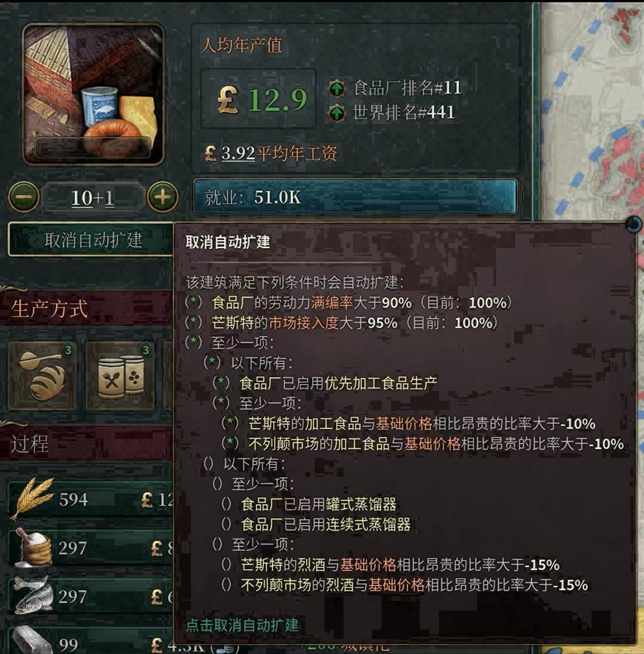
Task: Click the world rank #441 up arrow
Action: click(x=336, y=113)
